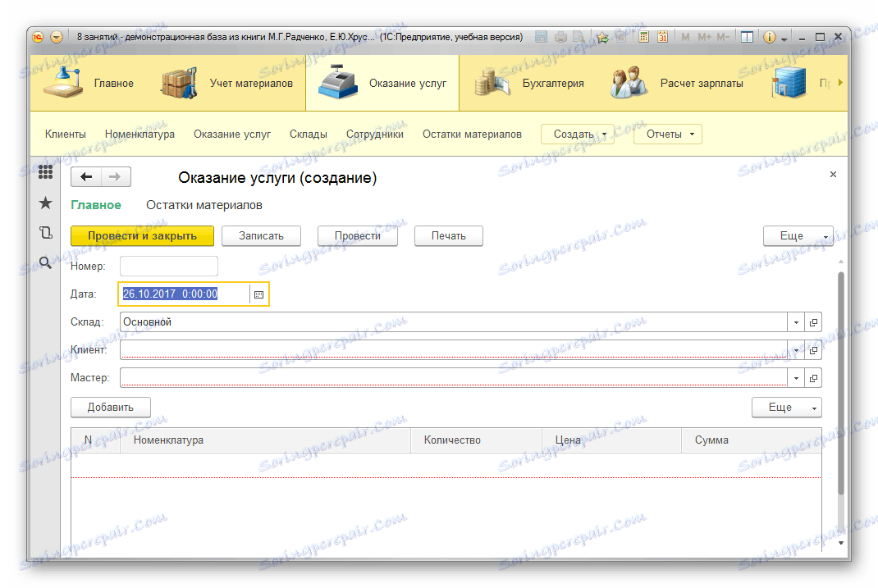878x588 pixels.
Task: Click Номенклатура column header
Action: [x=265, y=440]
